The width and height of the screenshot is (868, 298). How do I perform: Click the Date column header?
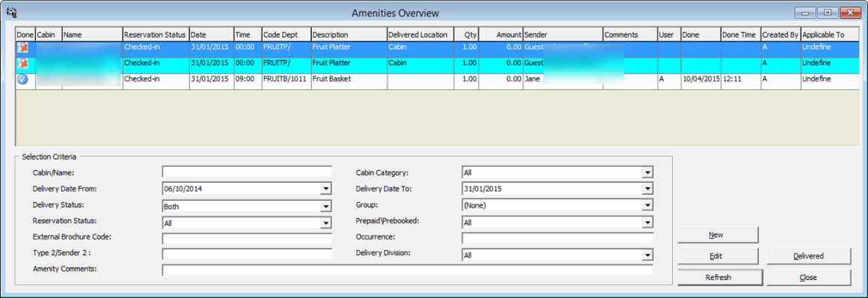tap(212, 34)
